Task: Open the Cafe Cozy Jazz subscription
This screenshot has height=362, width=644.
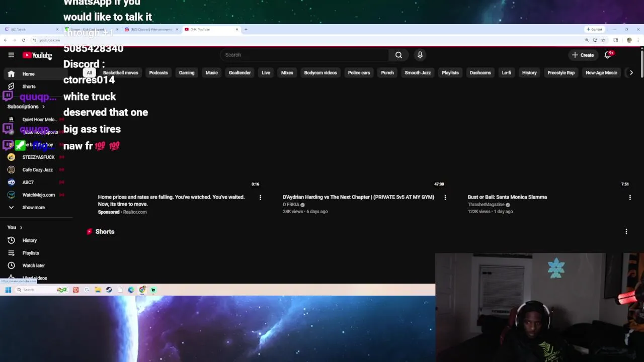Action: point(36,170)
